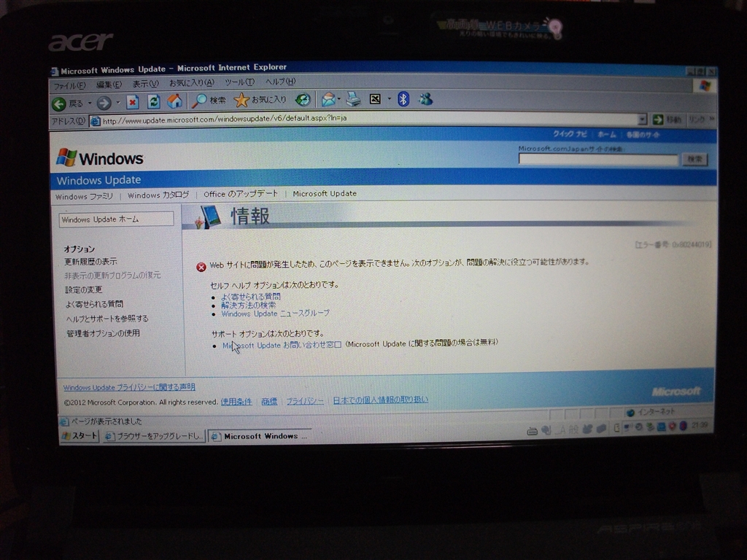The width and height of the screenshot is (747, 560).
Task: Open the ヘルプ(H) menu
Action: 280,82
